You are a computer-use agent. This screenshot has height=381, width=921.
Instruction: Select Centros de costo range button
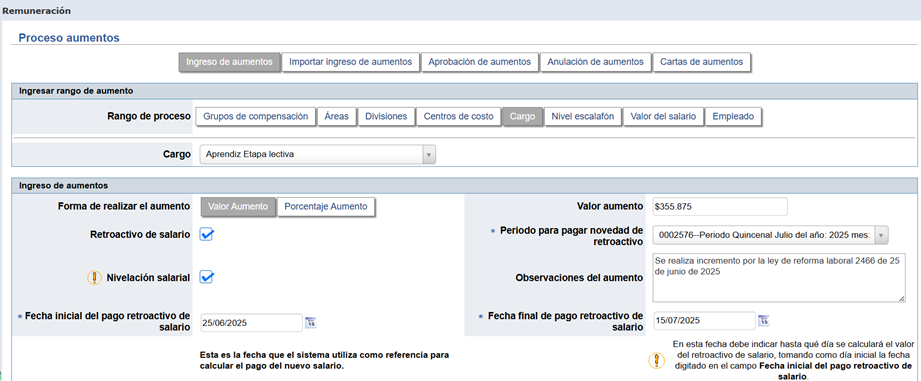click(459, 116)
